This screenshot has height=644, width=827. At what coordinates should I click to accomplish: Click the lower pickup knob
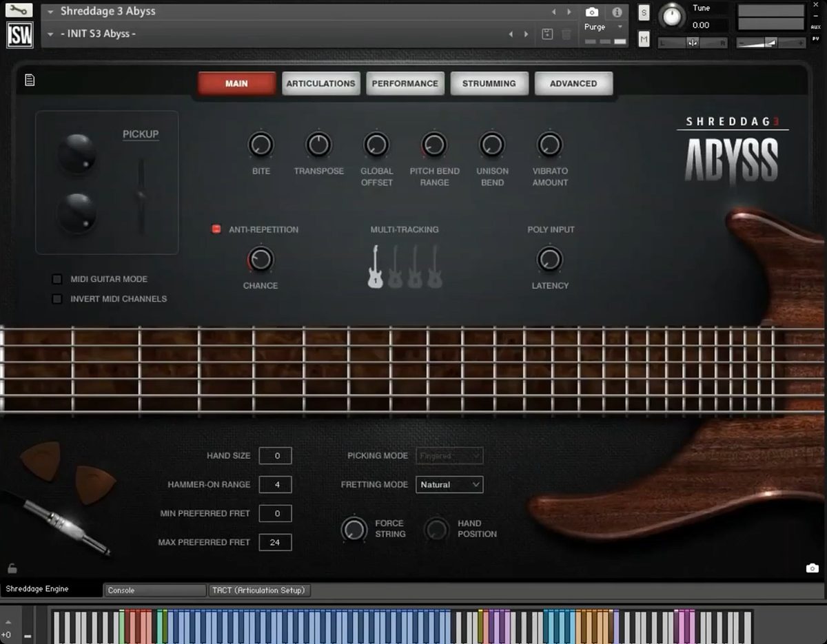[76, 212]
